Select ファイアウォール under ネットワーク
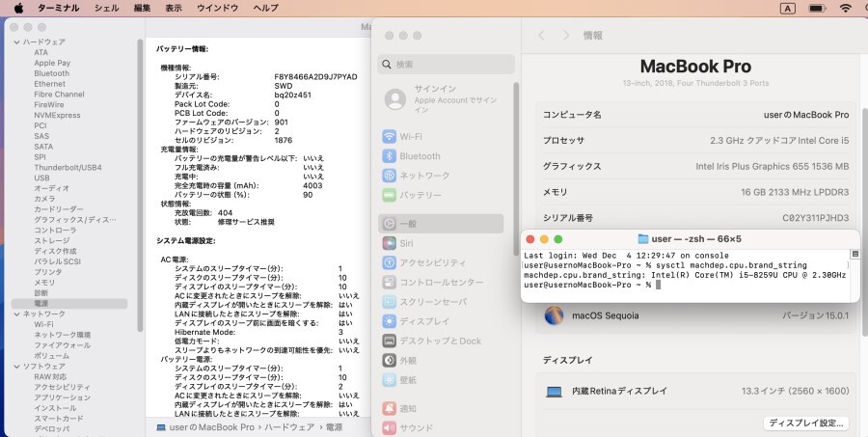The image size is (868, 437). tap(62, 345)
